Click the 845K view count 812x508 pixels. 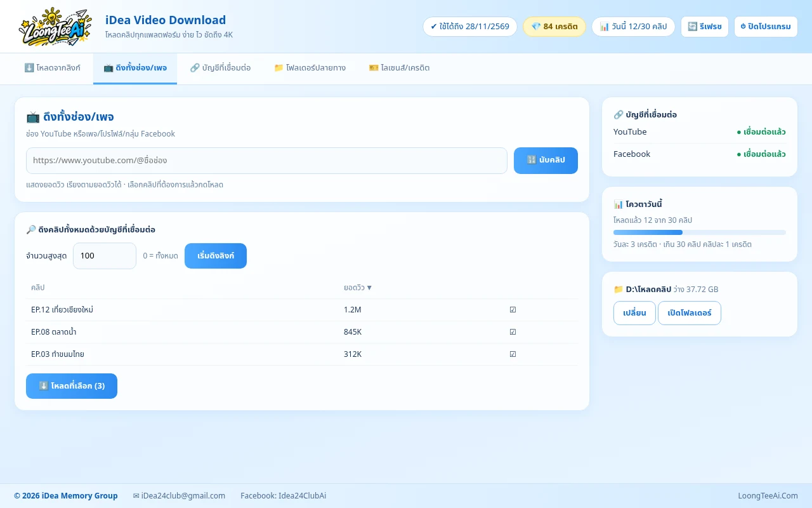pos(353,332)
